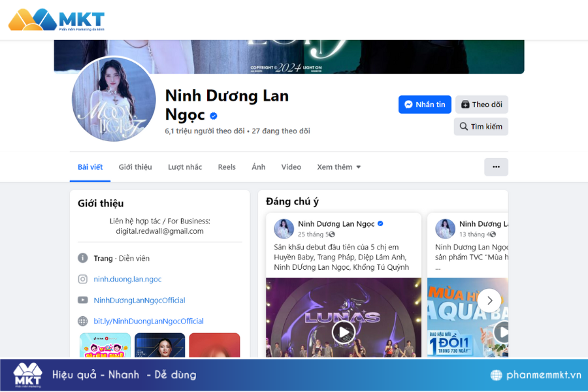Click the MKT logo in the bottom banner
This screenshot has width=588, height=392.
coord(27,375)
